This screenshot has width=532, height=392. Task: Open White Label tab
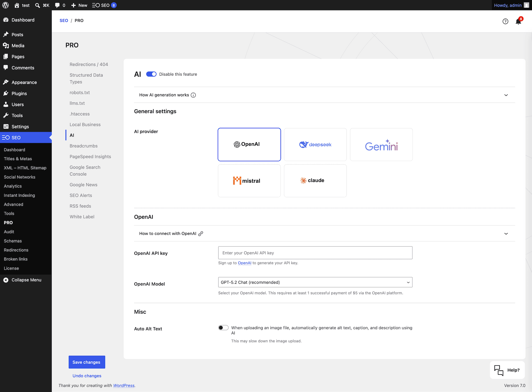tap(82, 217)
